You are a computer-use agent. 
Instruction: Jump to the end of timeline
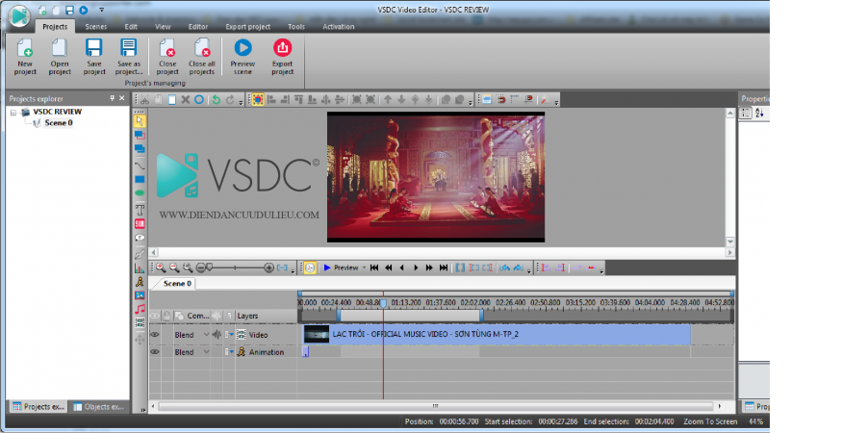443,267
